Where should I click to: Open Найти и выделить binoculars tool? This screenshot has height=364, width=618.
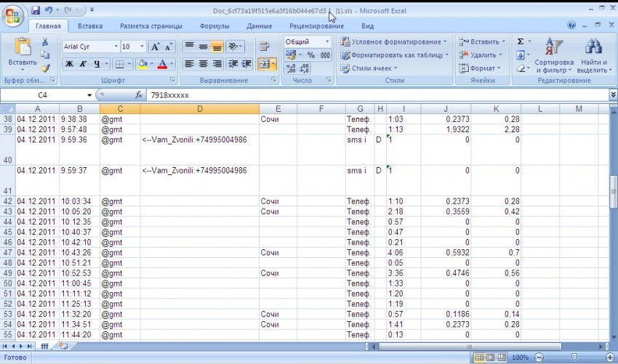click(x=593, y=55)
